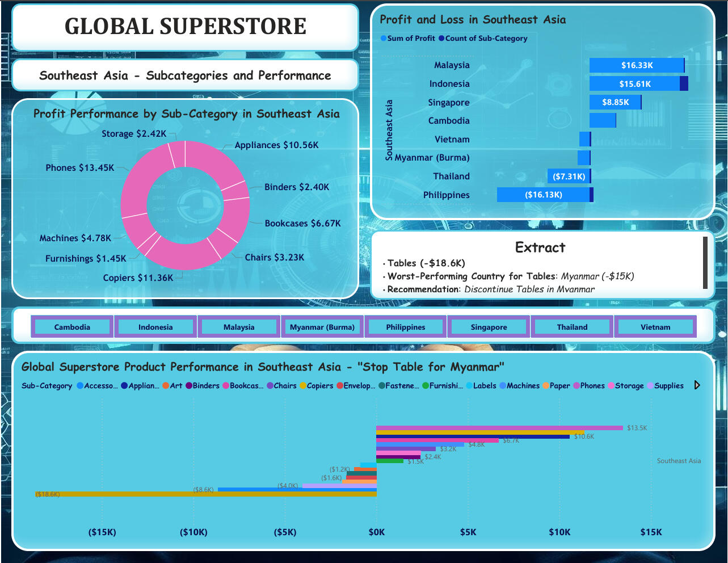728x563 pixels.
Task: Pick the Singapore slicer button
Action: pyautogui.click(x=489, y=327)
